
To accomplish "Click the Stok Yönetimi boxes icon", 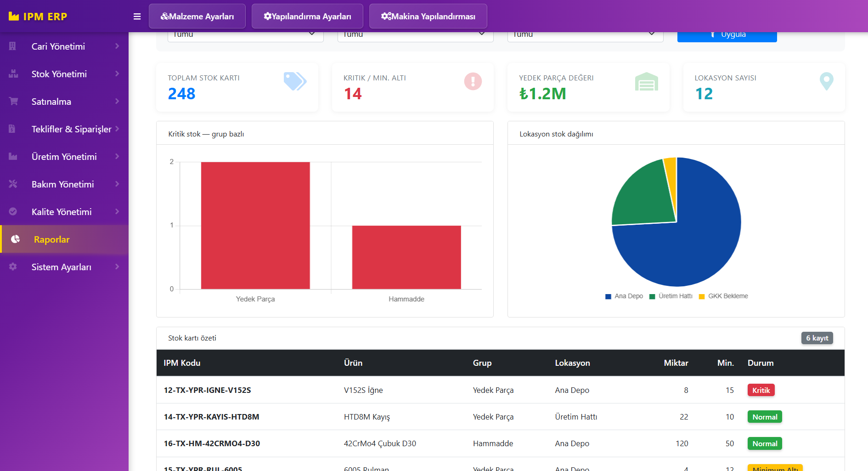I will pyautogui.click(x=13, y=74).
